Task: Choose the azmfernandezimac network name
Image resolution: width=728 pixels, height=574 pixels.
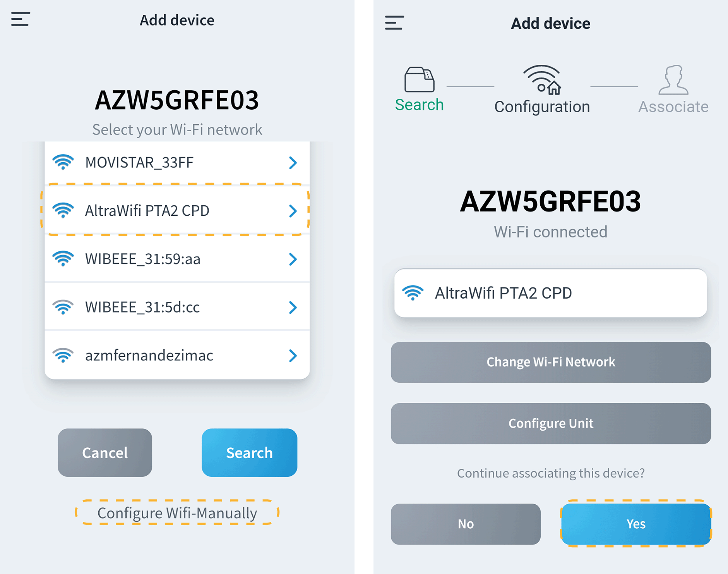Action: 149,356
